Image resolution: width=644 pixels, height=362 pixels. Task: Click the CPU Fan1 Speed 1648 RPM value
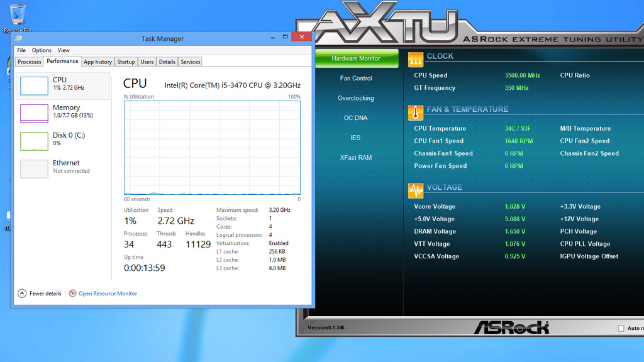pos(518,141)
